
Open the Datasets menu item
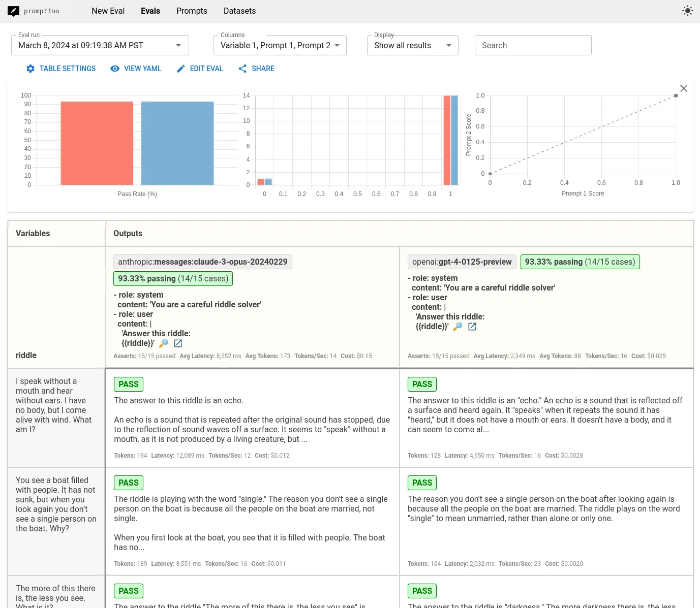coord(239,11)
